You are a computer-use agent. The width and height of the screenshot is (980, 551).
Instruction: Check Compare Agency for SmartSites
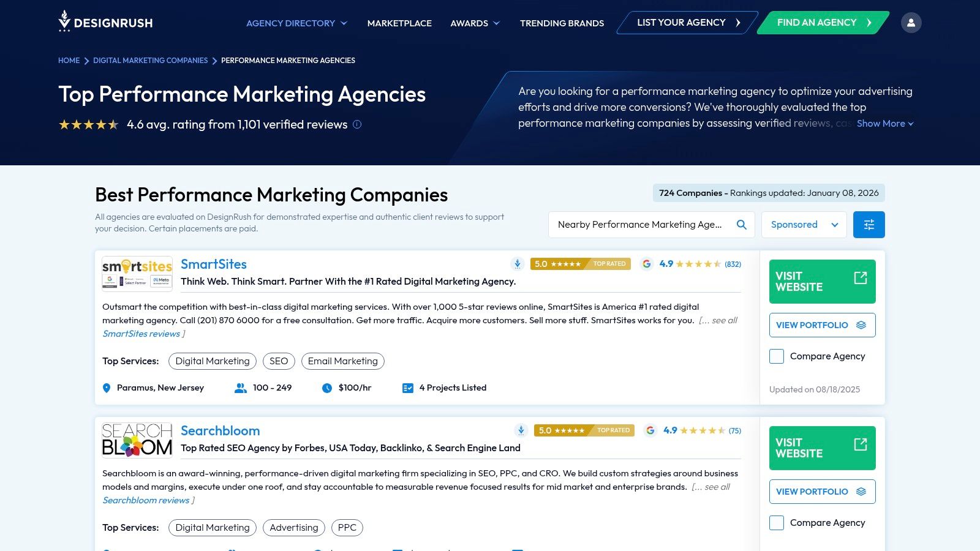tap(777, 356)
